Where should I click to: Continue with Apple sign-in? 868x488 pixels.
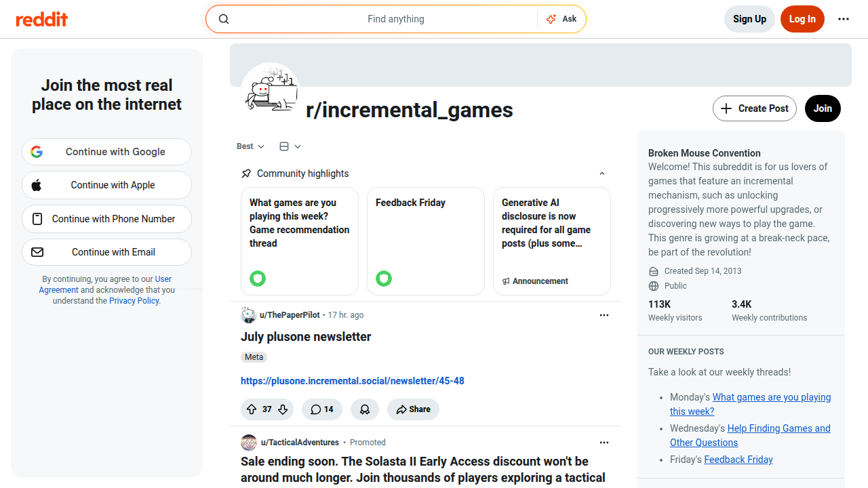[x=107, y=185]
